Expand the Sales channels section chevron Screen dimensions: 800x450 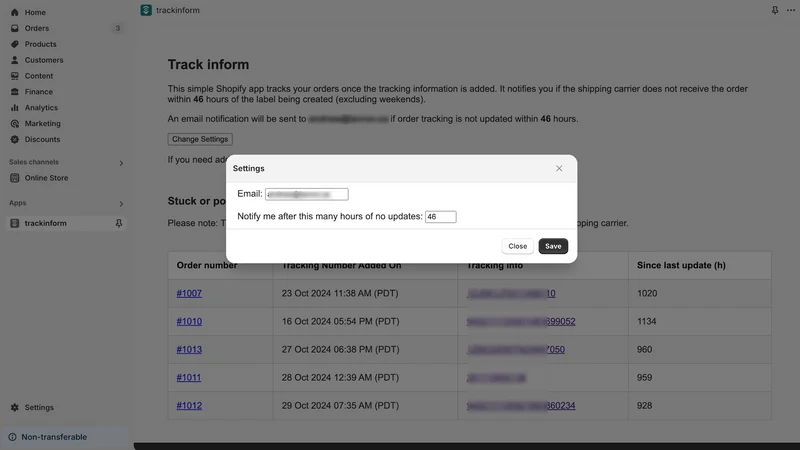pyautogui.click(x=121, y=163)
